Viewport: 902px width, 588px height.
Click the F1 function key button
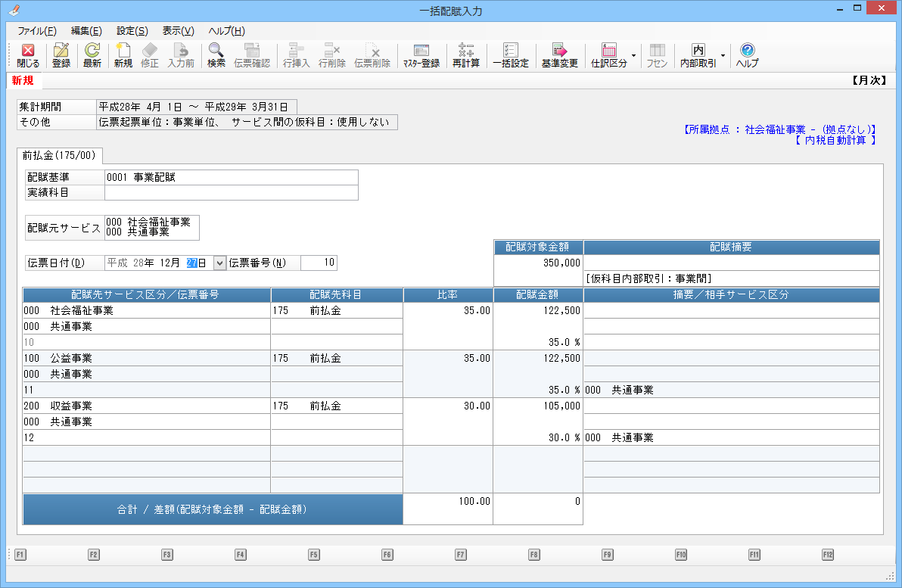[x=20, y=555]
